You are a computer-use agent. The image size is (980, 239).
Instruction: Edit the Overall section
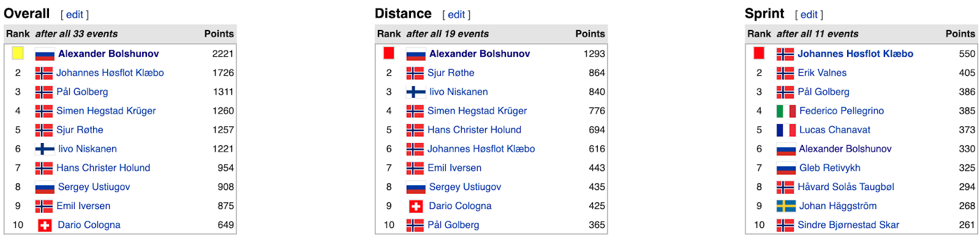[x=75, y=15]
